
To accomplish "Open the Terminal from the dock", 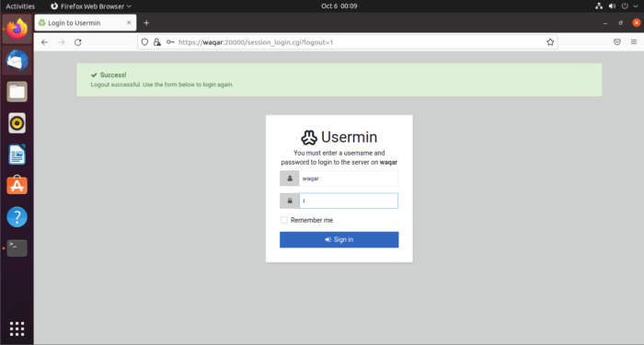I will [x=17, y=248].
